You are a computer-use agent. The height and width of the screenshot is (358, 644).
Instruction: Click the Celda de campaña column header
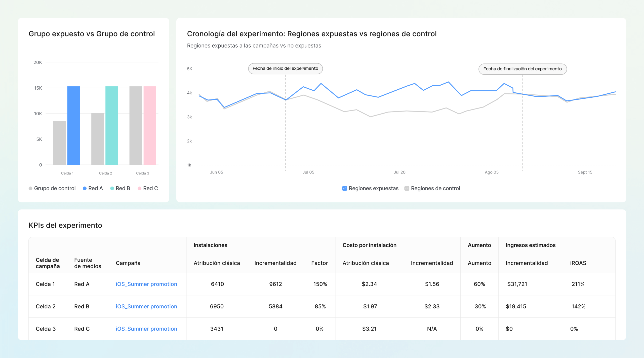coord(48,263)
